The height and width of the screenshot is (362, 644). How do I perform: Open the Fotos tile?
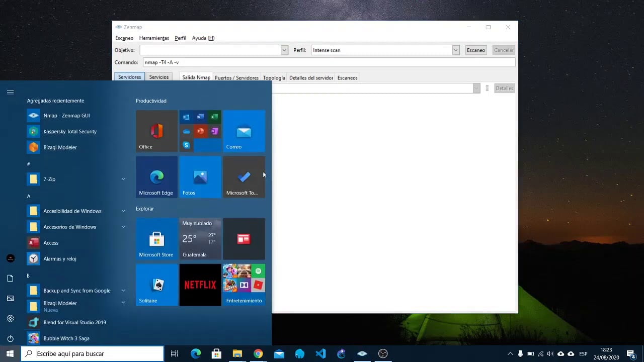coord(200,177)
